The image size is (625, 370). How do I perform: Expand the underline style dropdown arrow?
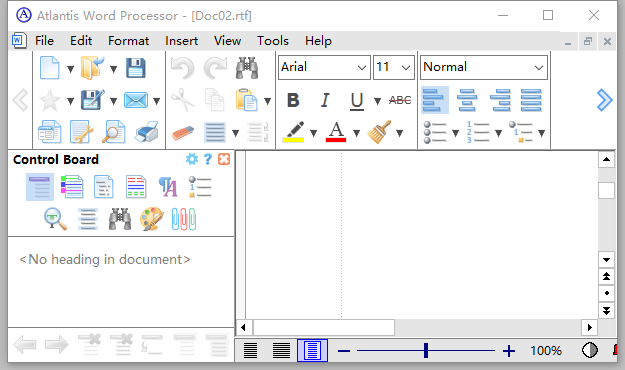(x=377, y=101)
